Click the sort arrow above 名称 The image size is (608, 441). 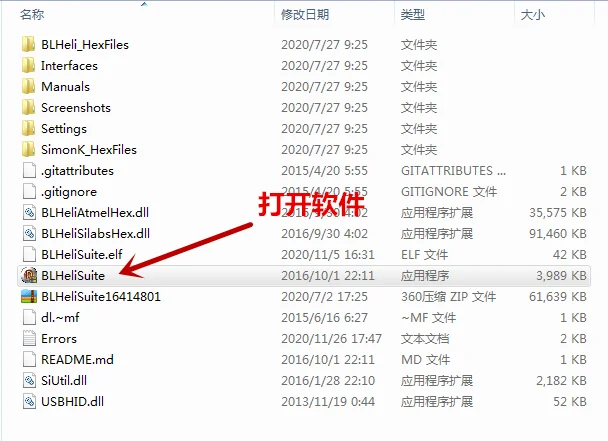click(x=144, y=4)
